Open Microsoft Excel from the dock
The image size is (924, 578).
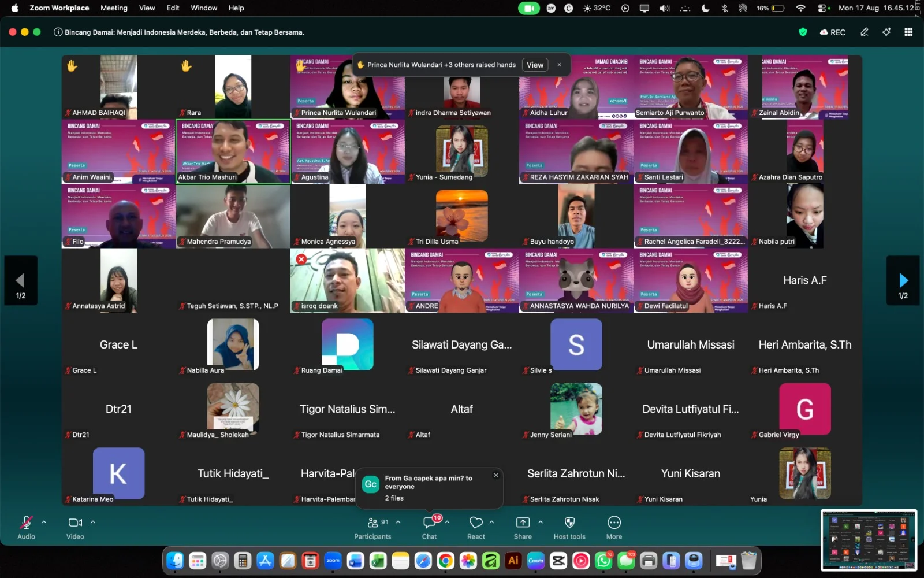coord(378,560)
